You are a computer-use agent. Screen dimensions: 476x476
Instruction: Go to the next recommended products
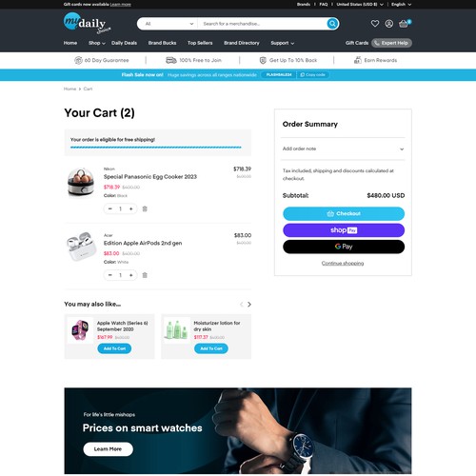click(249, 305)
